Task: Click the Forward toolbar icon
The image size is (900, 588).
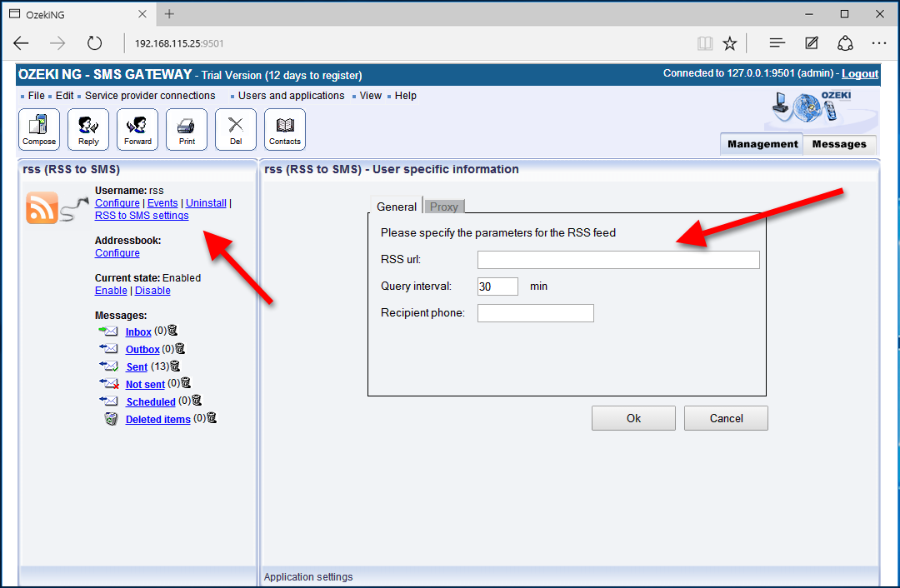Action: point(137,130)
